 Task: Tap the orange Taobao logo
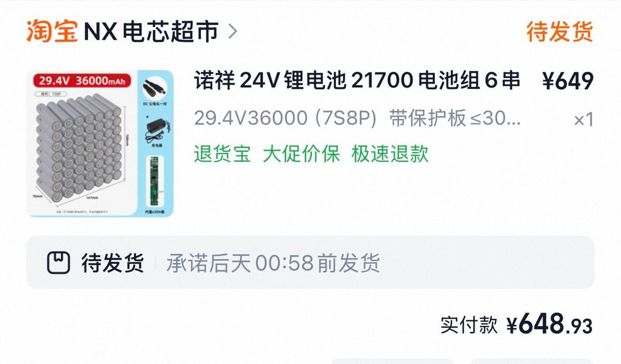coord(52,32)
